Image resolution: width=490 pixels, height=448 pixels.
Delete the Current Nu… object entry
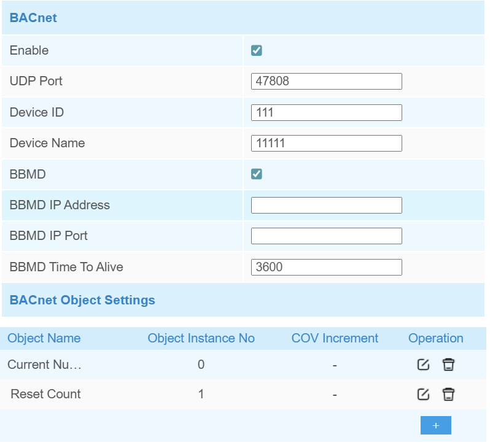(x=449, y=365)
